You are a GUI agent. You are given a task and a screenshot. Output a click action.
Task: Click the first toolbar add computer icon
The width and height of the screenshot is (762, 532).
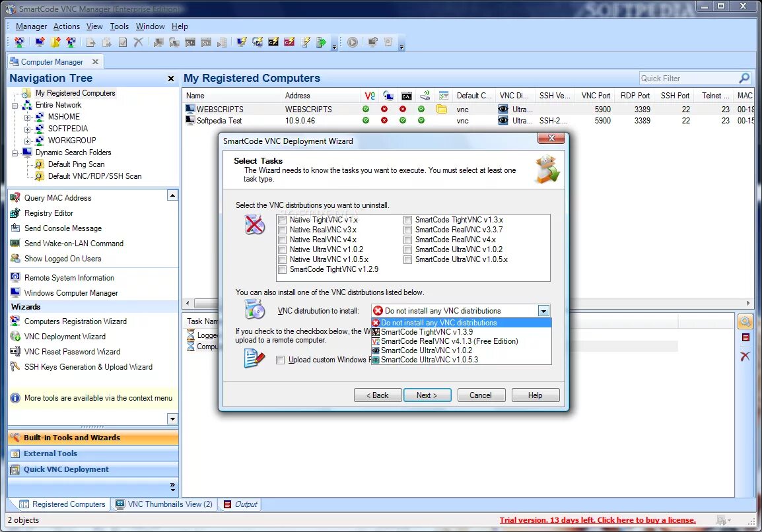(19, 42)
